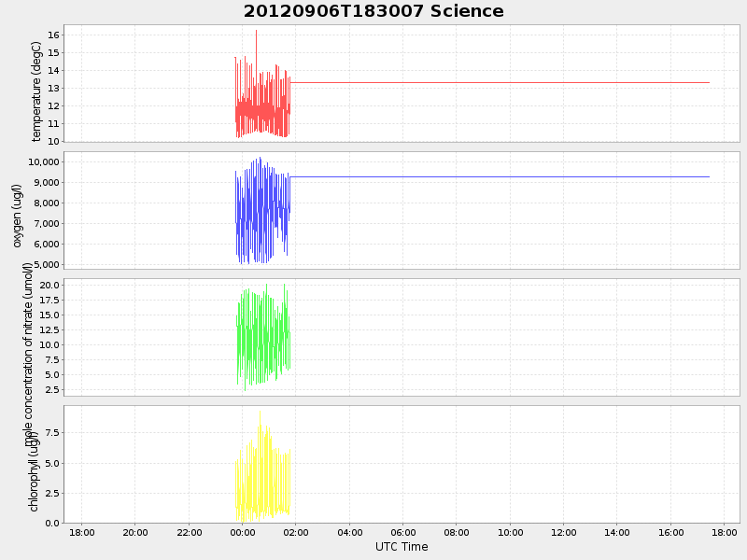Viewport: 747px width, 560px height.
Task: Click the '20:00' time tick label
Action: pos(135,532)
